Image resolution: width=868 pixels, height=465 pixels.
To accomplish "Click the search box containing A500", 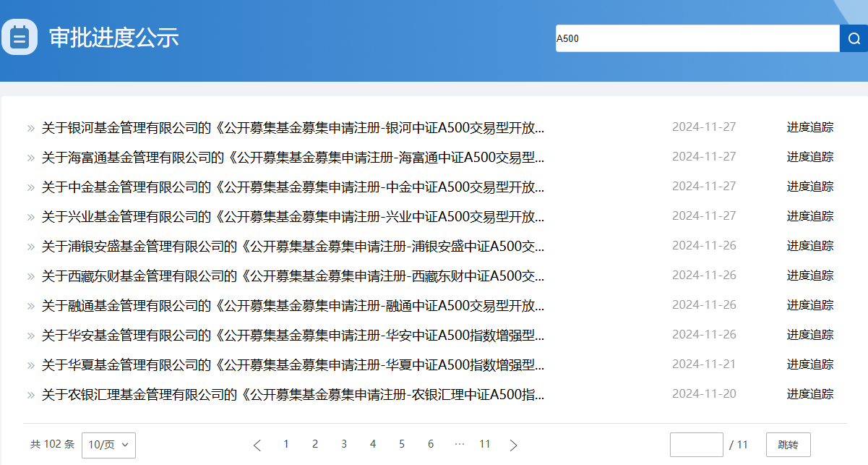I will tap(697, 38).
